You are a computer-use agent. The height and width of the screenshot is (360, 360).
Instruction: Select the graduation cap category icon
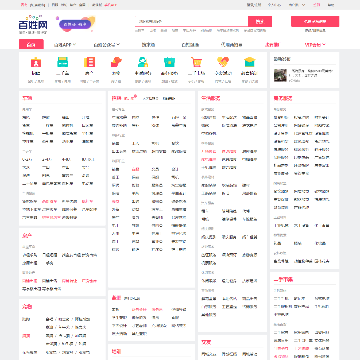pyautogui.click(x=250, y=62)
